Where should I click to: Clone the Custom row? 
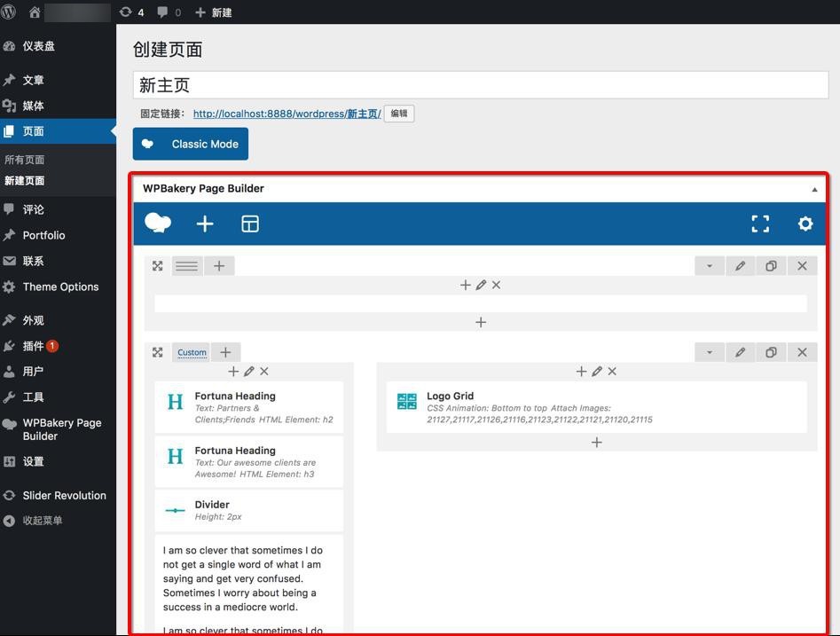[772, 352]
